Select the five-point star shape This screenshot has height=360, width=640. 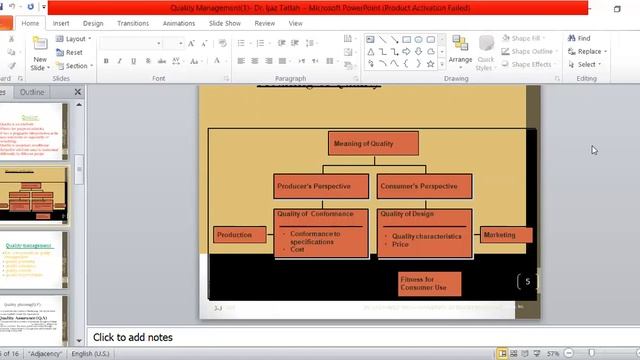430,64
